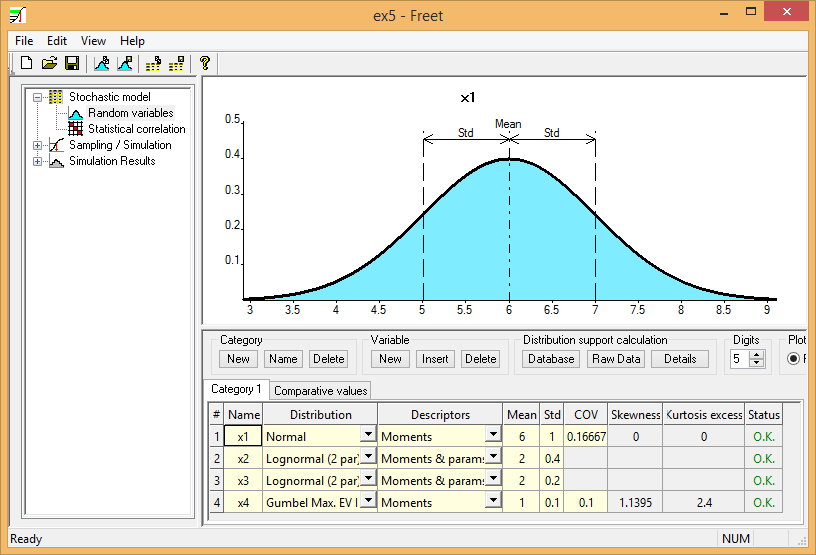The image size is (816, 555).
Task: Select the Random variables tree item
Action: point(131,113)
